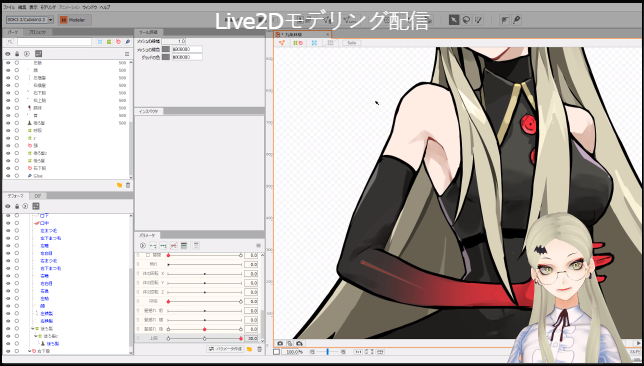Select the 左白目 item in deformer tree
644x366 pixels.
[x=46, y=253]
